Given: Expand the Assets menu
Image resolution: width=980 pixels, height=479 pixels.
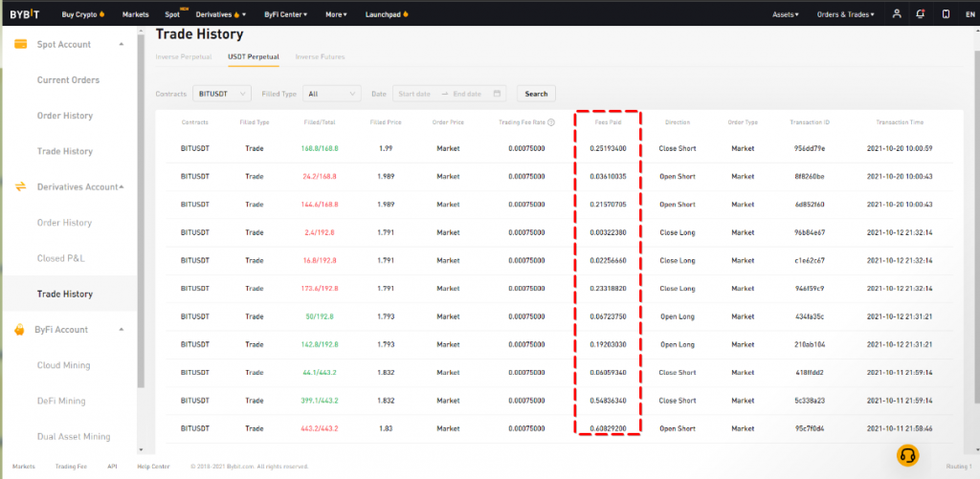Looking at the screenshot, I should tap(785, 14).
